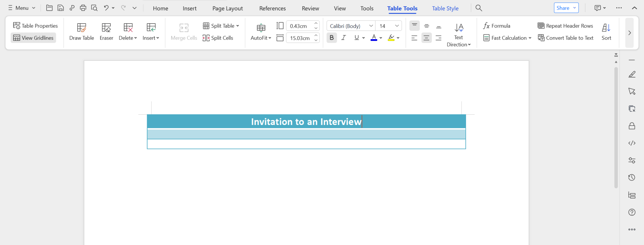Toggle View Gridlines off

(x=33, y=38)
